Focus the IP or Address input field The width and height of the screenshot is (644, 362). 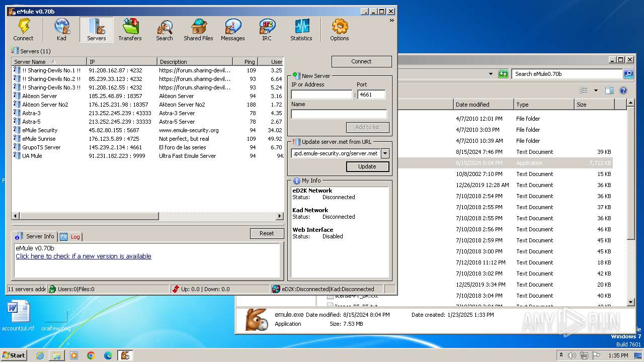321,95
